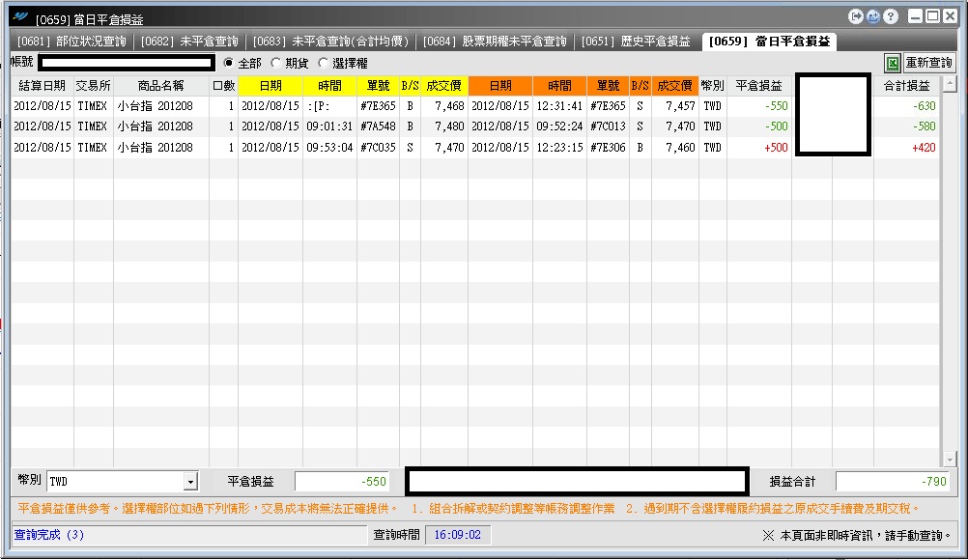Switch to the [0682] 未平倉查詢 tab

(189, 42)
